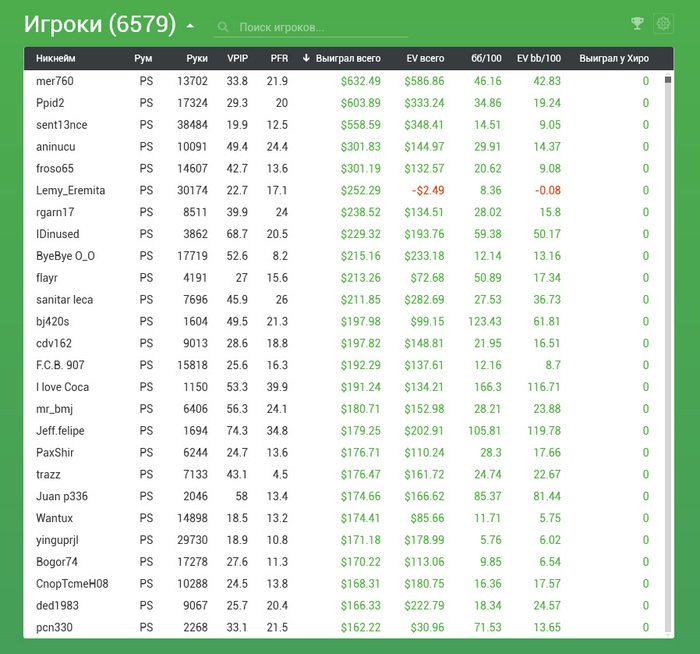Sort by EV bb/100 column header
Screen dimensions: 700x654
(x=538, y=58)
